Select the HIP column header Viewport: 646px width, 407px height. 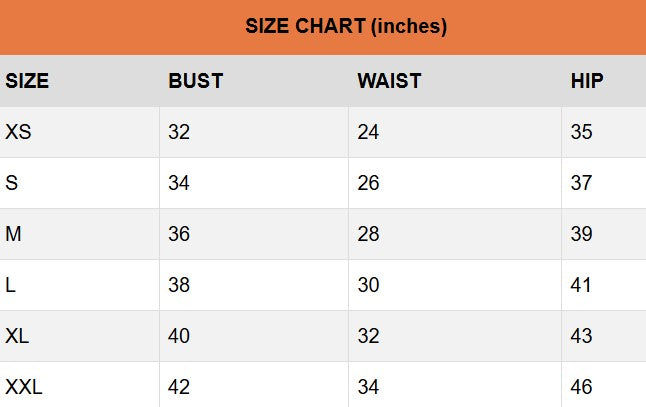click(587, 81)
